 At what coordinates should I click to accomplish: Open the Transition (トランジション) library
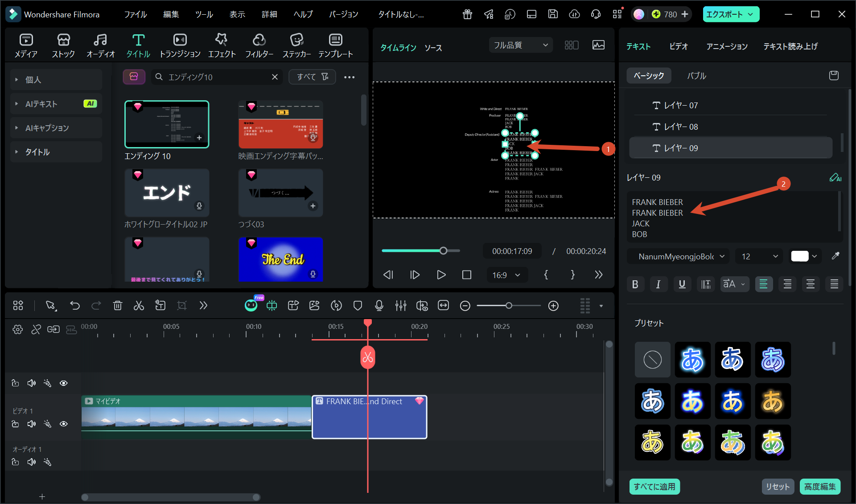click(x=180, y=46)
